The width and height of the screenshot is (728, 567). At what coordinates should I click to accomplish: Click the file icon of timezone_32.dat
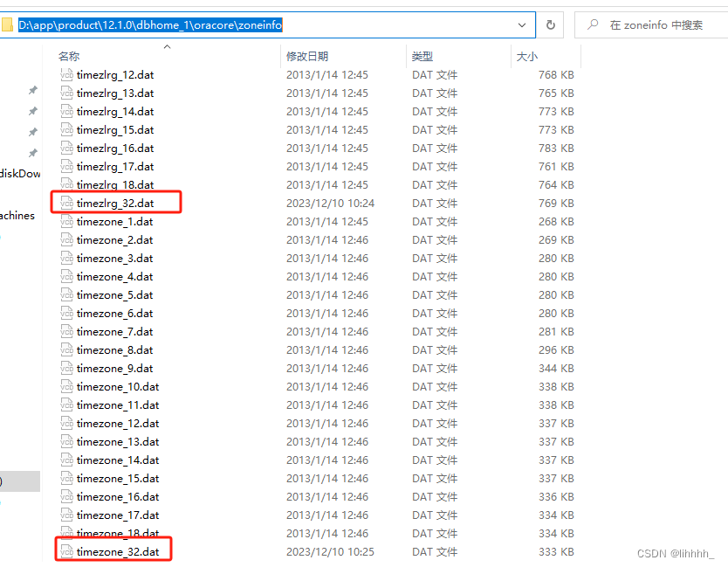(67, 551)
